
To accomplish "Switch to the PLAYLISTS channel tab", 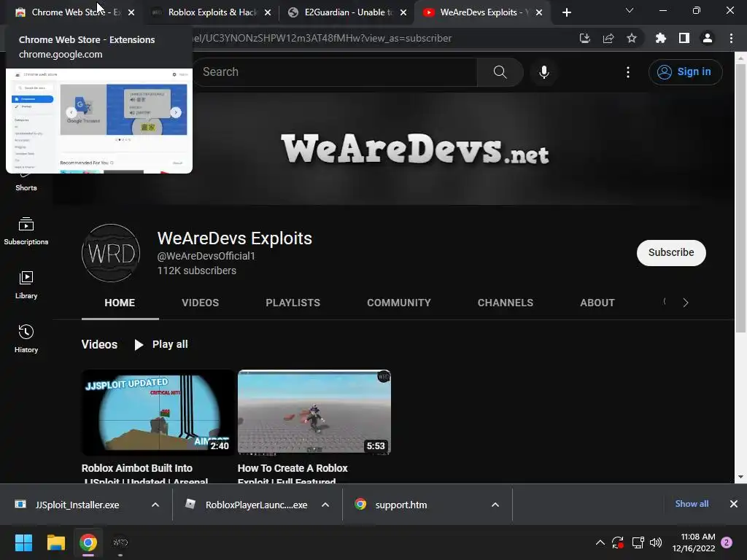I will [293, 303].
